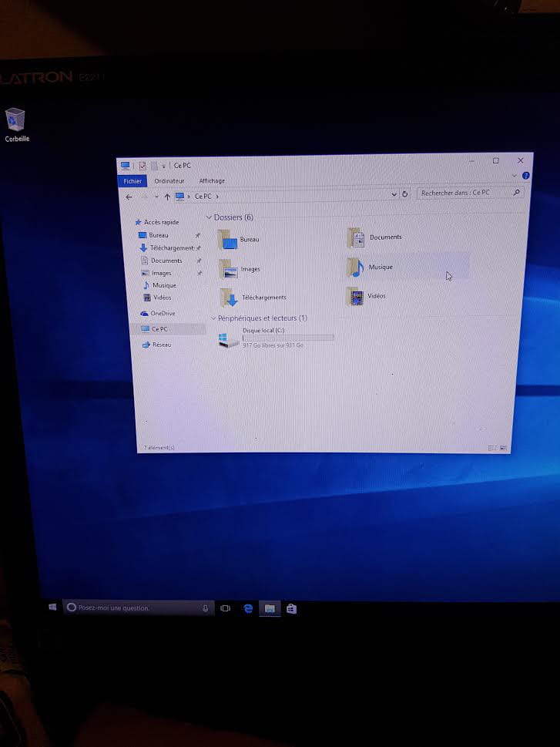Image resolution: width=560 pixels, height=747 pixels.
Task: Select Documents in the navigation pane
Action: tap(162, 261)
